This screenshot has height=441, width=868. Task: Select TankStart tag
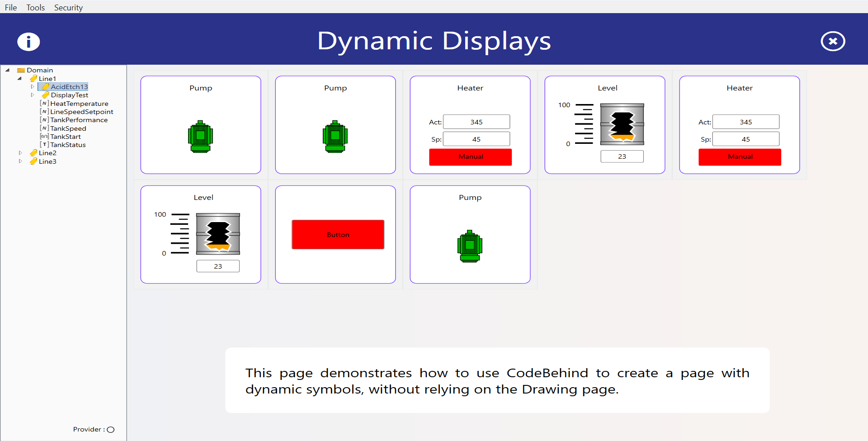[x=65, y=137]
